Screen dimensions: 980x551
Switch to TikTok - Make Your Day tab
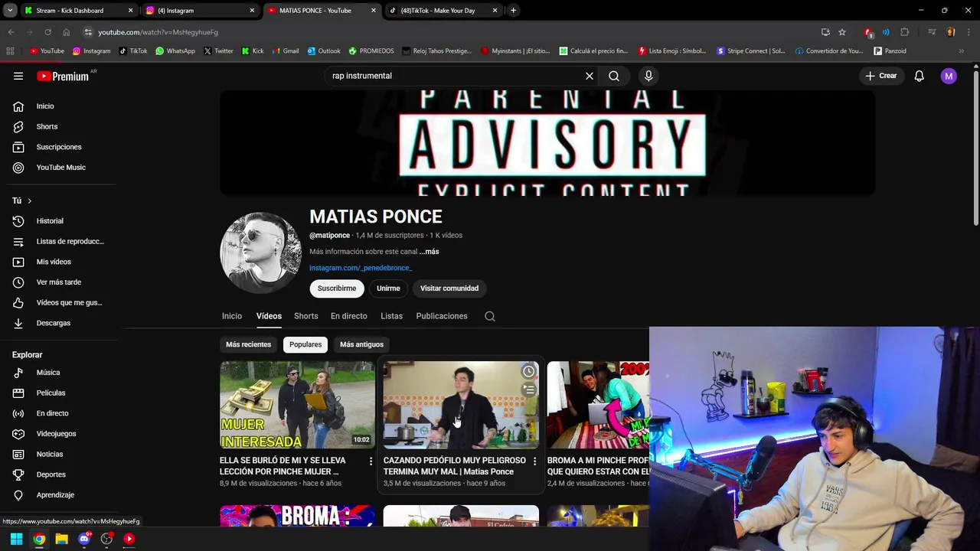(x=444, y=11)
